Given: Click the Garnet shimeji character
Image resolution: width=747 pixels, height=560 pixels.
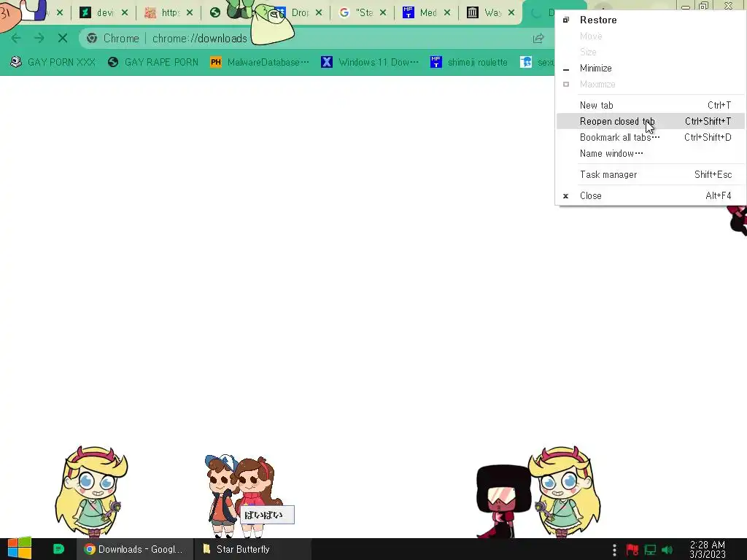Looking at the screenshot, I should [x=503, y=502].
